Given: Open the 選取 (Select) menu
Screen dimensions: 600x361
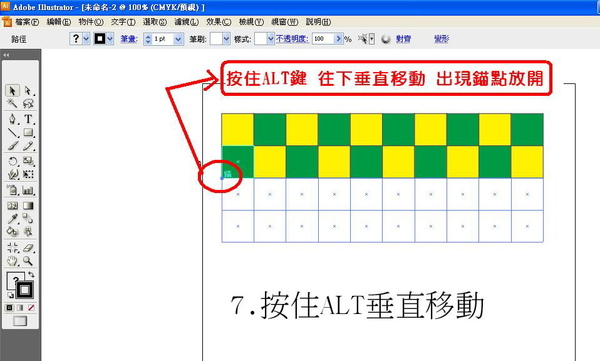Looking at the screenshot, I should point(155,22).
